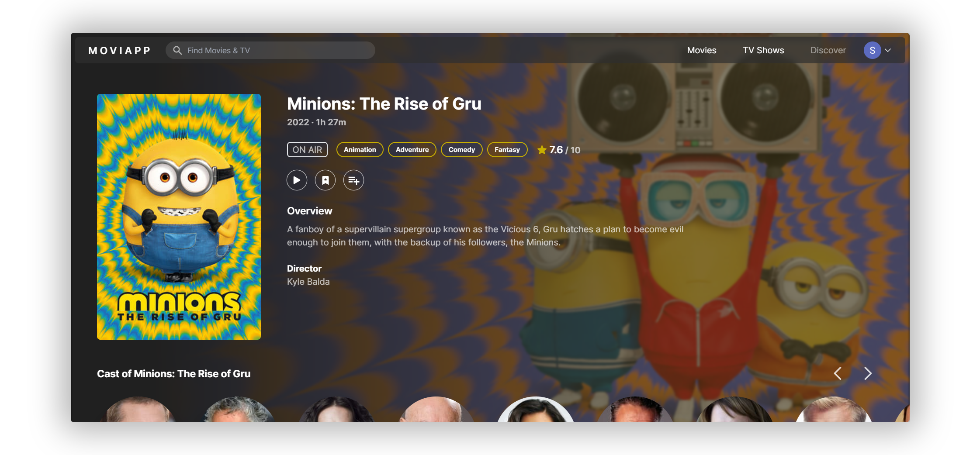
Task: Open director Kyle Balda's page
Action: coord(308,282)
